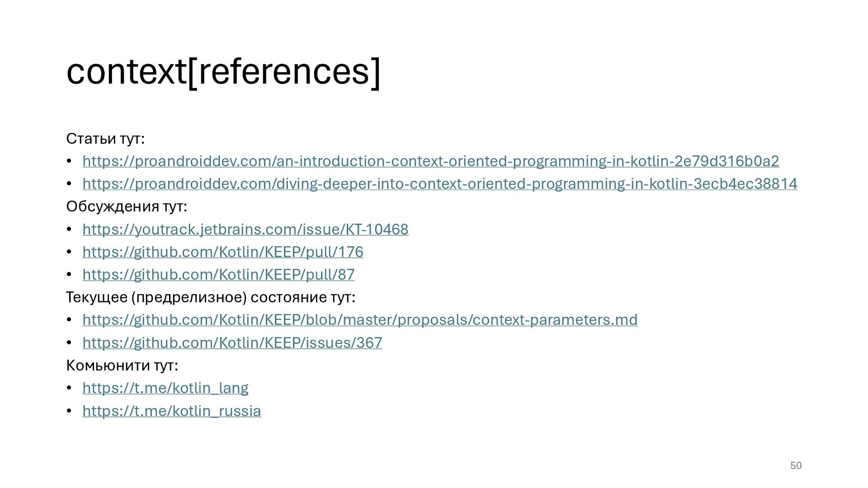The width and height of the screenshot is (868, 488).
Task: Click the bullet before the pull/87 link
Action: [x=69, y=275]
